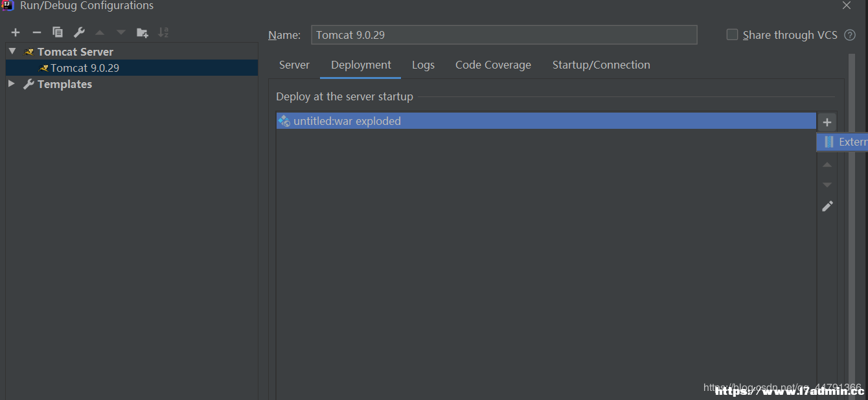The image size is (868, 400).
Task: Click the IntelliJ icon in the title bar
Action: pos(8,6)
